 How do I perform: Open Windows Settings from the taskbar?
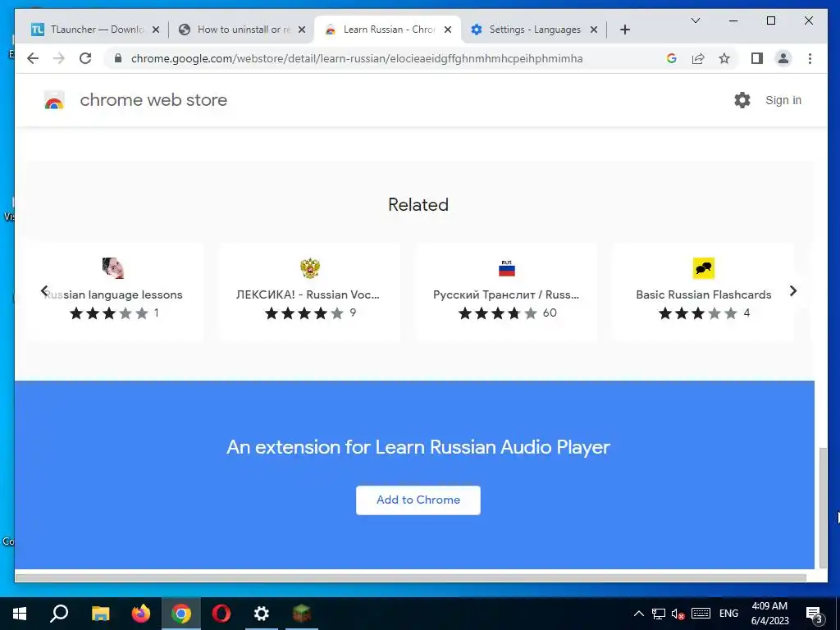(x=262, y=614)
